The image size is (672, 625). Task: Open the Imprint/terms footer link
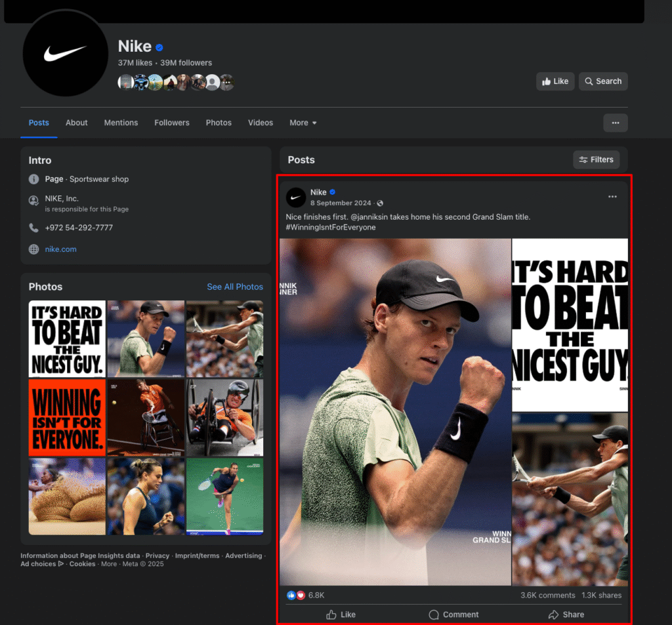click(197, 555)
